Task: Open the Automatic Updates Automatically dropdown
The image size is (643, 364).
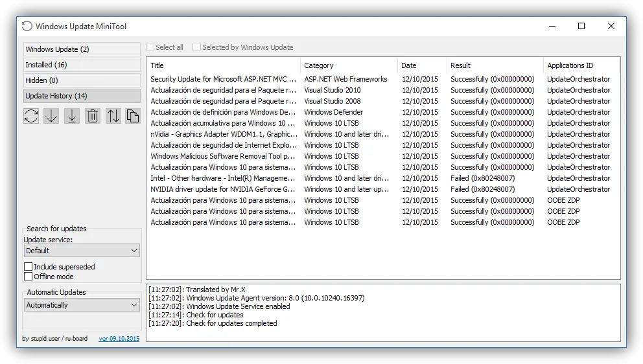Action: [x=82, y=305]
